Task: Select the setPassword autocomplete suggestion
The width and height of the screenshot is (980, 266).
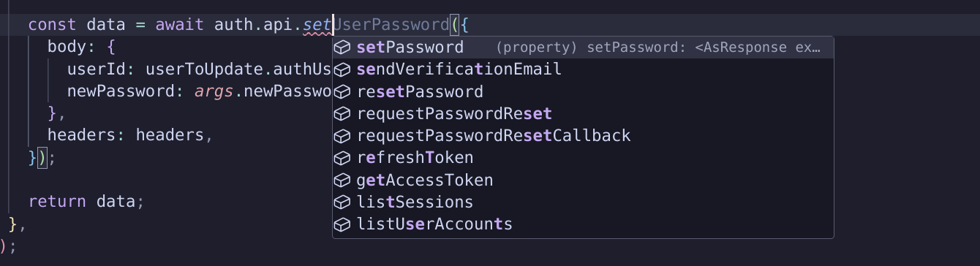Action: pyautogui.click(x=583, y=47)
